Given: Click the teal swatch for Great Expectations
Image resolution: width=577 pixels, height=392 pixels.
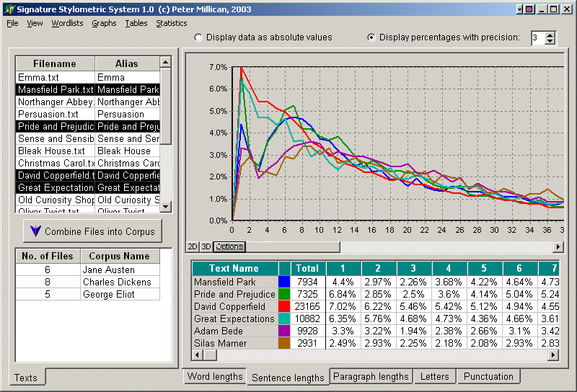Looking at the screenshot, I should point(284,318).
